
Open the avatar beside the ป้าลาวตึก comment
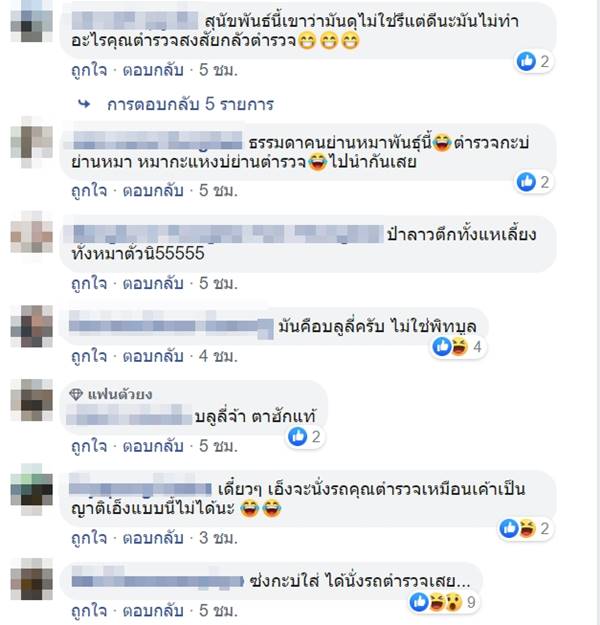(x=31, y=232)
